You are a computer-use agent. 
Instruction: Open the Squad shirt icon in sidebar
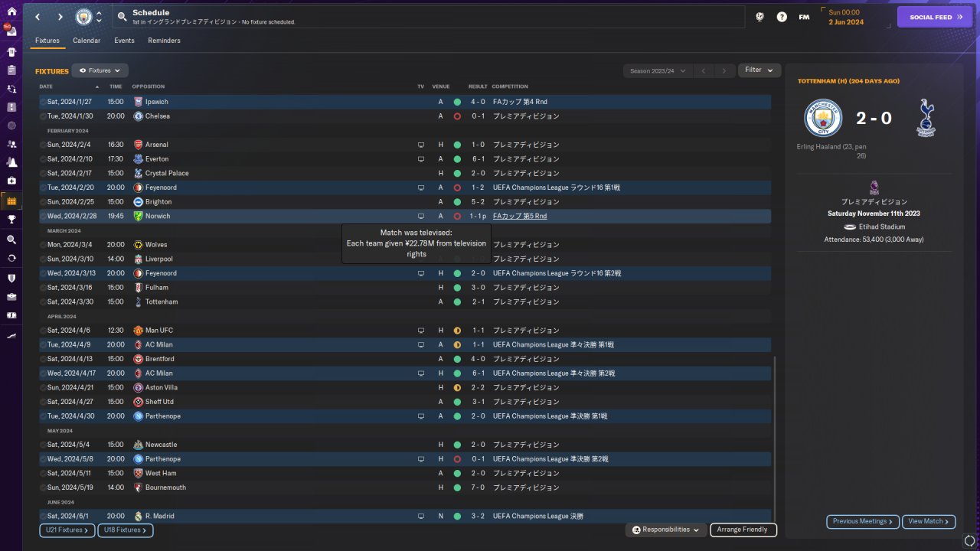11,52
